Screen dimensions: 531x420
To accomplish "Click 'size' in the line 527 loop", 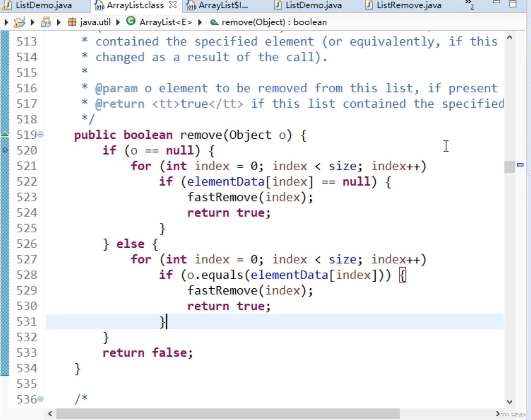I will [x=342, y=260].
